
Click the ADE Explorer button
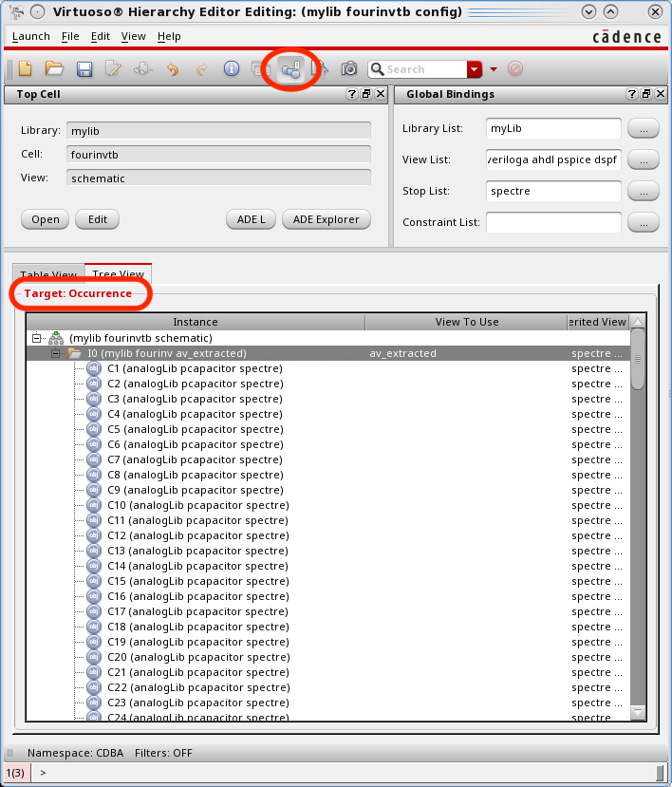tap(326, 219)
